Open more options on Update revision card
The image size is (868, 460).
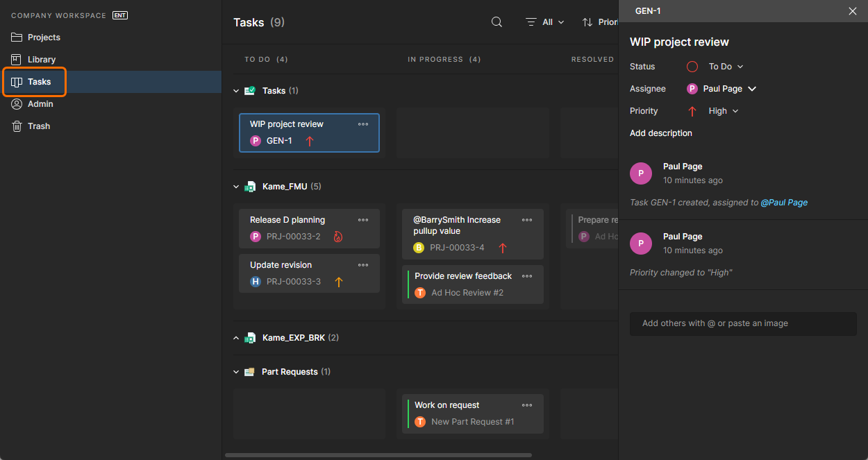point(363,265)
